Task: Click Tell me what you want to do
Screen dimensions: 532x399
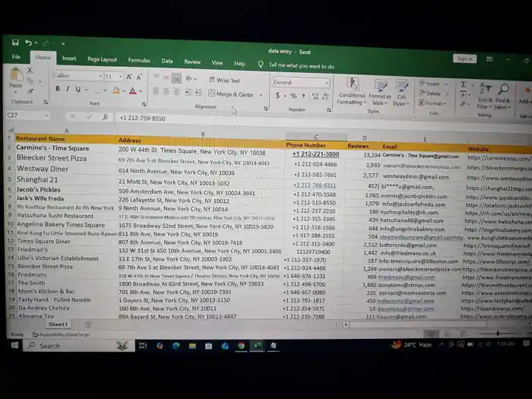Action: [301, 66]
